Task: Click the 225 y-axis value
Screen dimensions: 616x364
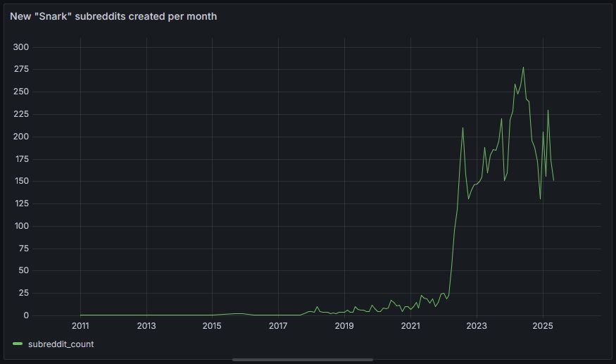Action: [21, 114]
